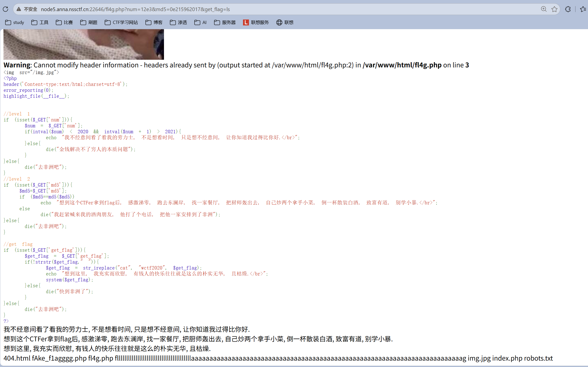
Task: Click the zoom magnifier icon in address bar
Action: [544, 9]
